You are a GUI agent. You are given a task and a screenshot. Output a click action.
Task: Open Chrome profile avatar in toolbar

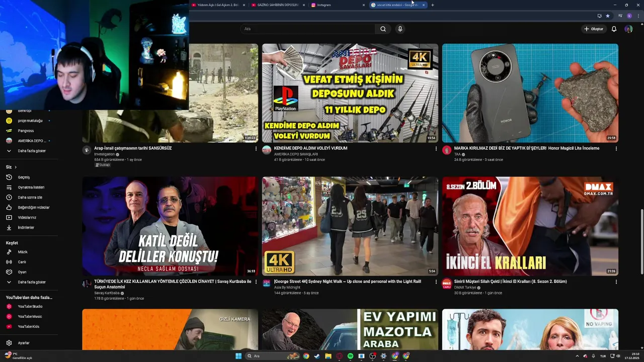629,16
